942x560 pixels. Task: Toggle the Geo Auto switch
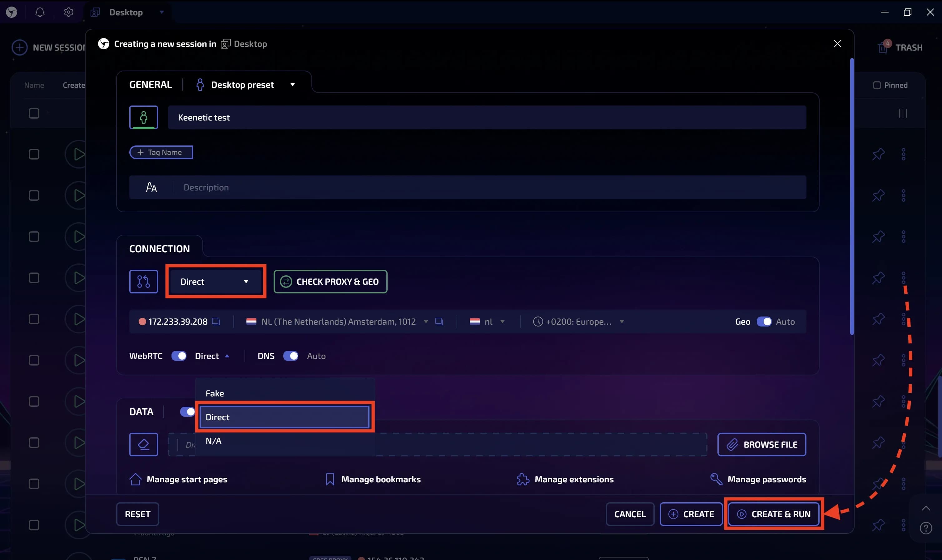pyautogui.click(x=764, y=322)
